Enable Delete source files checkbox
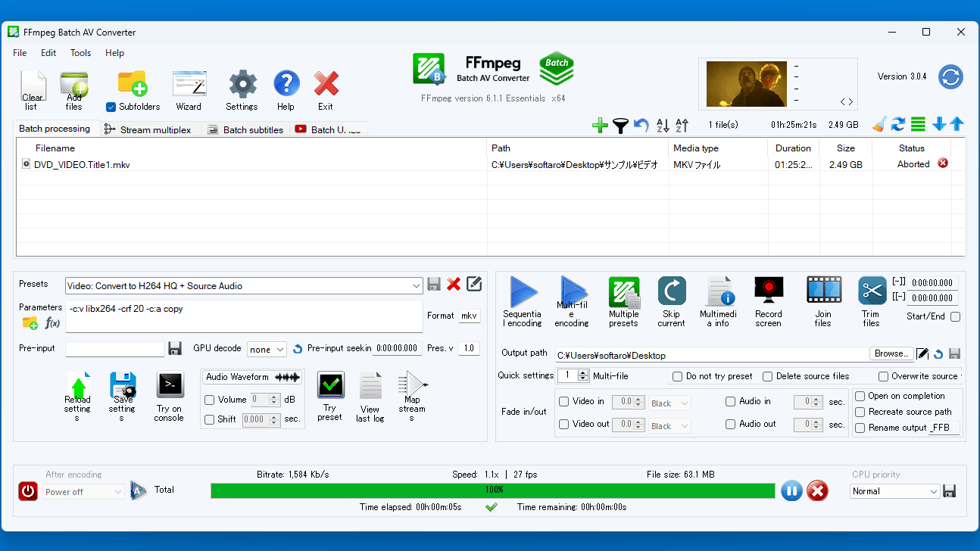Image resolution: width=980 pixels, height=551 pixels. point(768,376)
